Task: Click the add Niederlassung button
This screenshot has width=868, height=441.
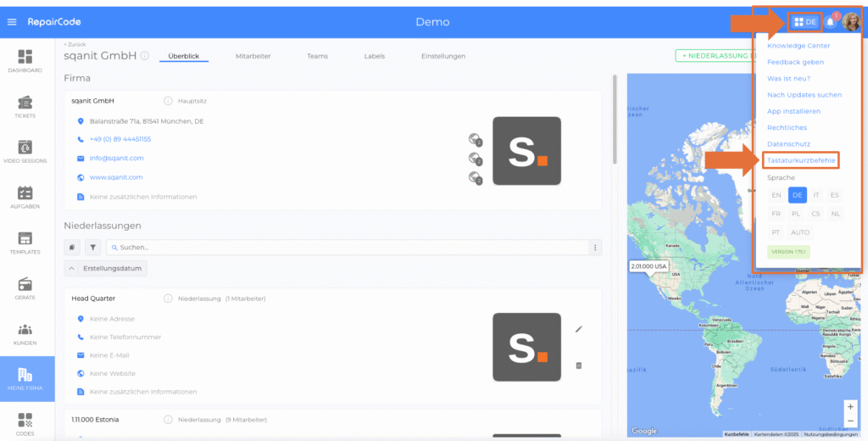Action: 714,56
